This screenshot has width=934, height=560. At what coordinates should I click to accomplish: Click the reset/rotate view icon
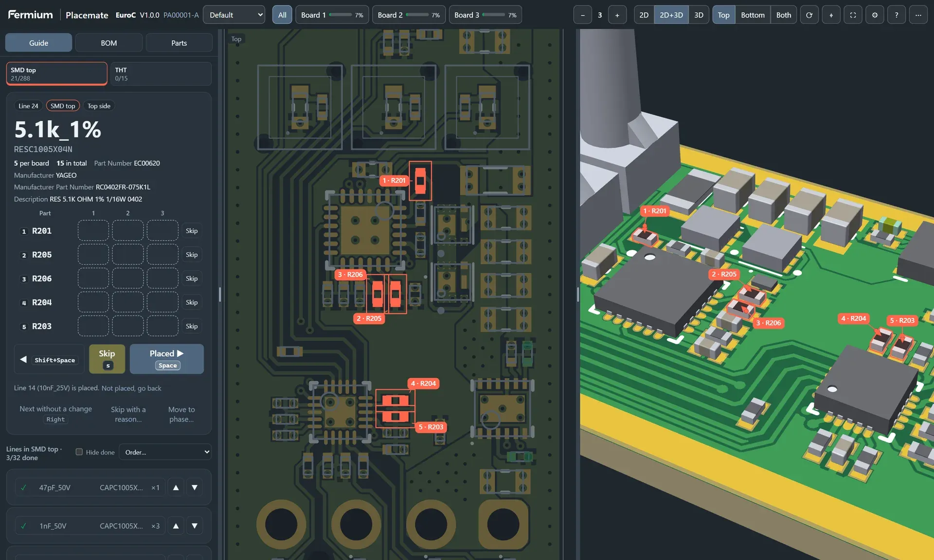pyautogui.click(x=809, y=15)
